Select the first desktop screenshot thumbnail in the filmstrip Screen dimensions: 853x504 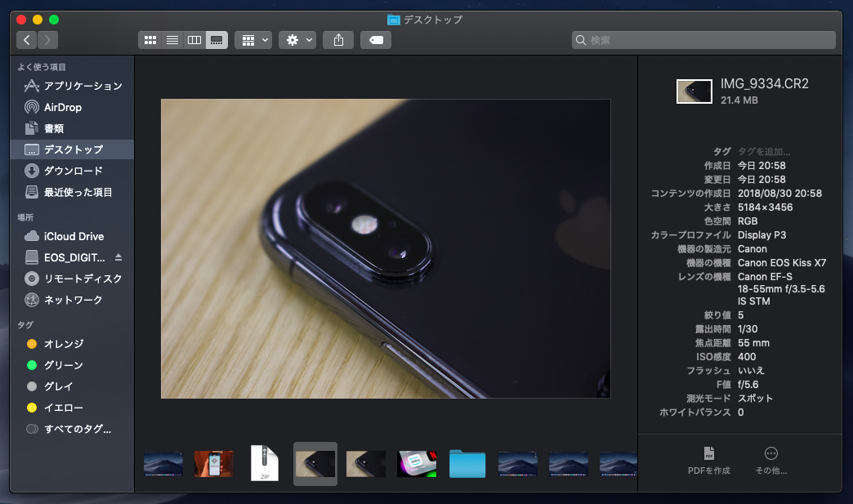163,464
